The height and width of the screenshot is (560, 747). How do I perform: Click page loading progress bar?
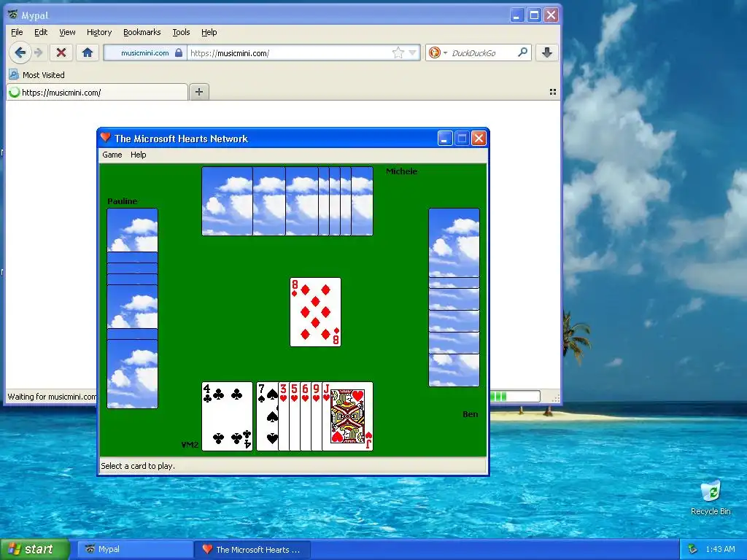click(515, 396)
